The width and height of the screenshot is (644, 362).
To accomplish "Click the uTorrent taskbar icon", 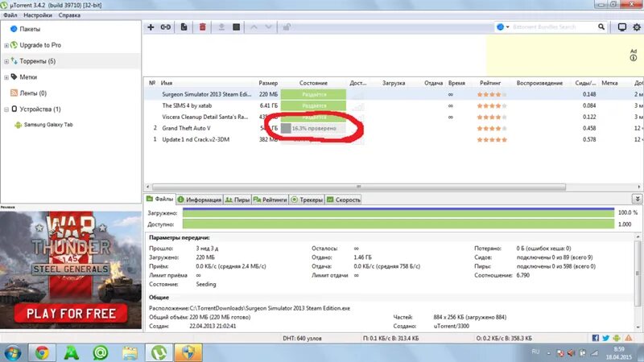I will click(x=159, y=352).
